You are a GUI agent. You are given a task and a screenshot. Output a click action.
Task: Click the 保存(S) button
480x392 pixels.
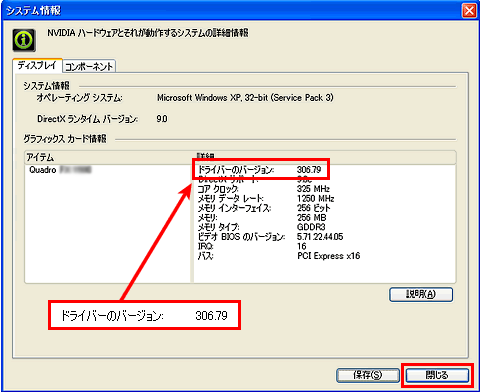click(x=367, y=375)
